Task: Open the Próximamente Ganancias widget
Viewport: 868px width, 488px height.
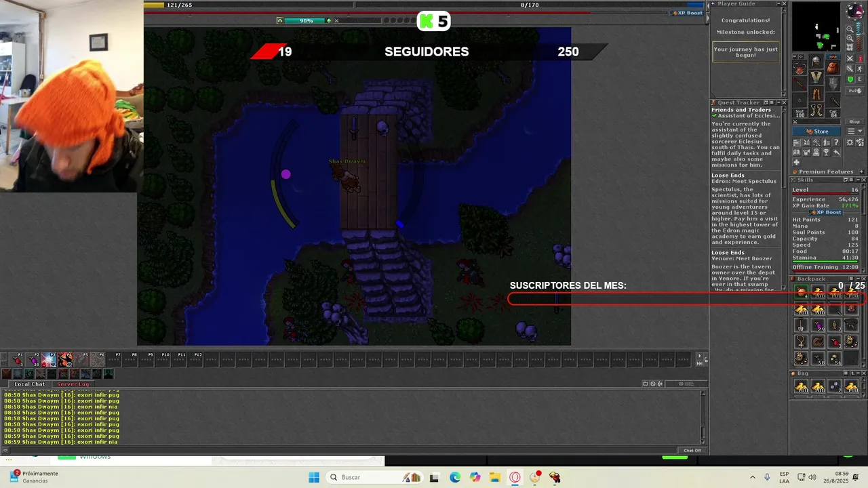Action: coord(34,477)
